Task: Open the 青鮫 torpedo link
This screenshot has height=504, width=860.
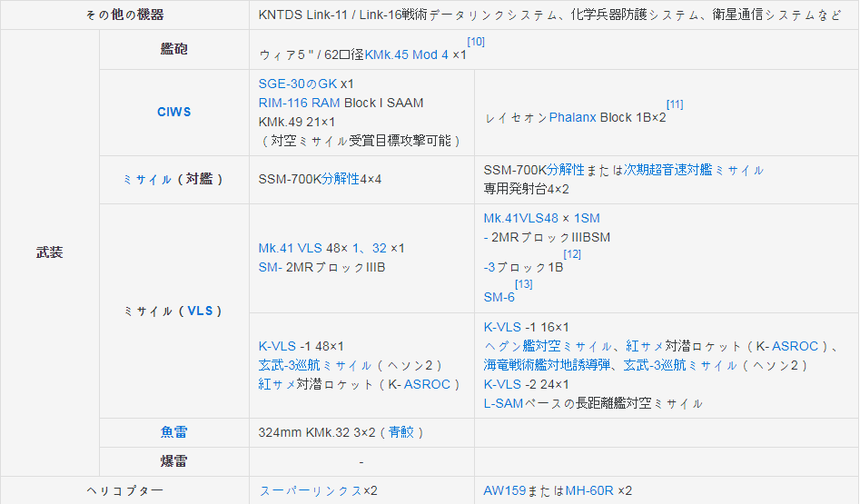Action: click(x=402, y=432)
